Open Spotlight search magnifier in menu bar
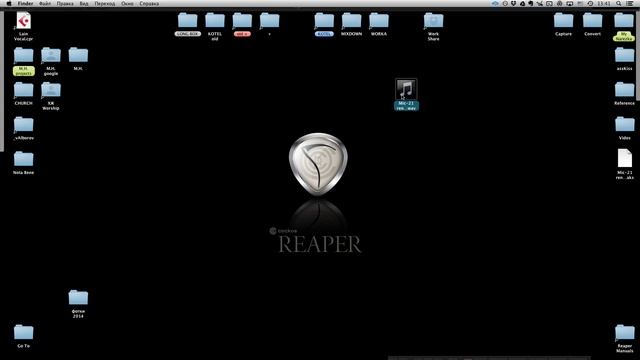Viewport: 640px width, 360px height. pyautogui.click(x=618, y=4)
